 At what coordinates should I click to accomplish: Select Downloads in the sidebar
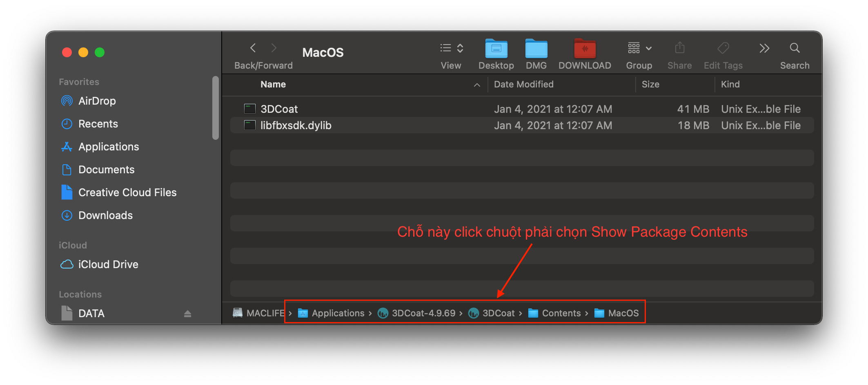(x=105, y=215)
